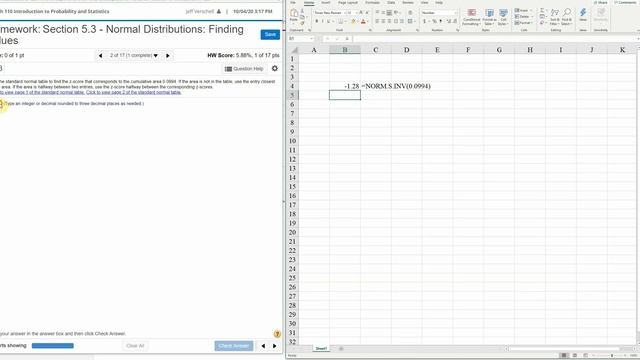Screen dimensions: 640x360
Task: Select row 10 header
Action: tap(292, 141)
